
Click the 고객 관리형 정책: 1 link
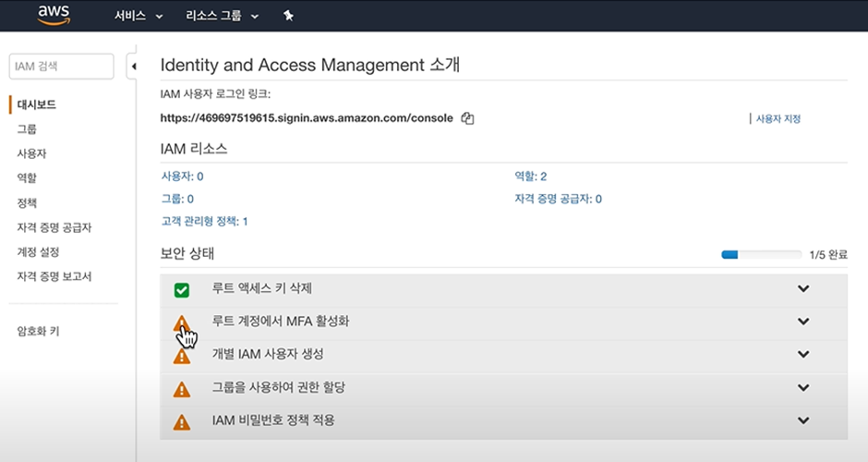point(204,222)
